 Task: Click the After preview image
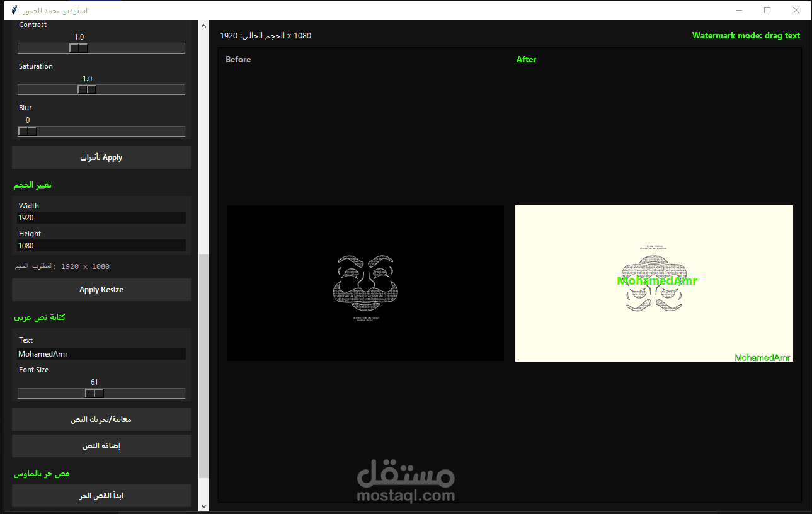pyautogui.click(x=654, y=283)
